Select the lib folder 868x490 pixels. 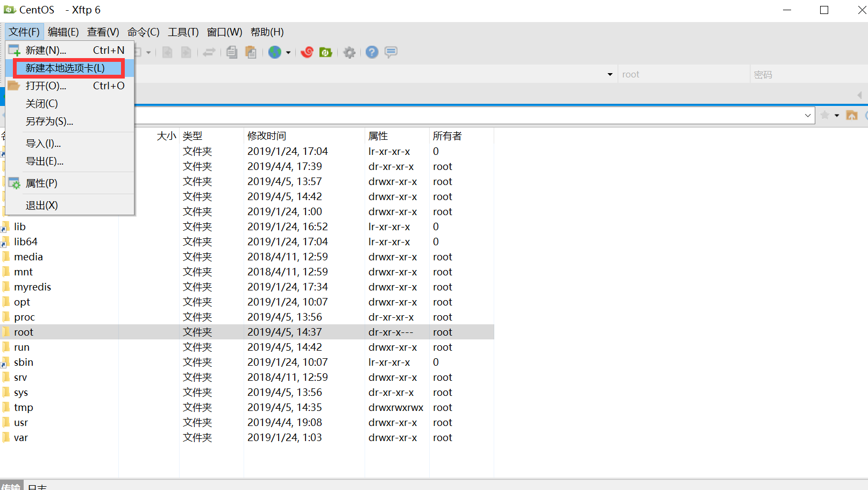pyautogui.click(x=19, y=226)
